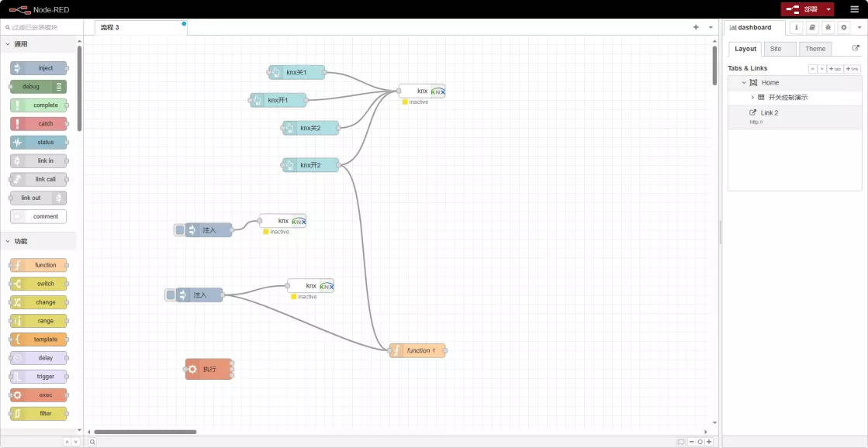Image resolution: width=868 pixels, height=448 pixels.
Task: Toggle the navigator map icon
Action: pyautogui.click(x=680, y=442)
